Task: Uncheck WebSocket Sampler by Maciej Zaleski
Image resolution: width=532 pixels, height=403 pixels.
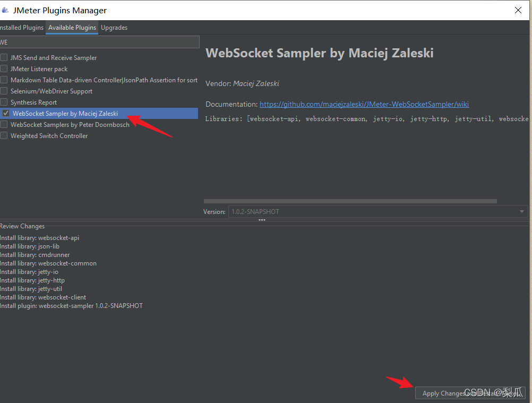Action: tap(6, 113)
